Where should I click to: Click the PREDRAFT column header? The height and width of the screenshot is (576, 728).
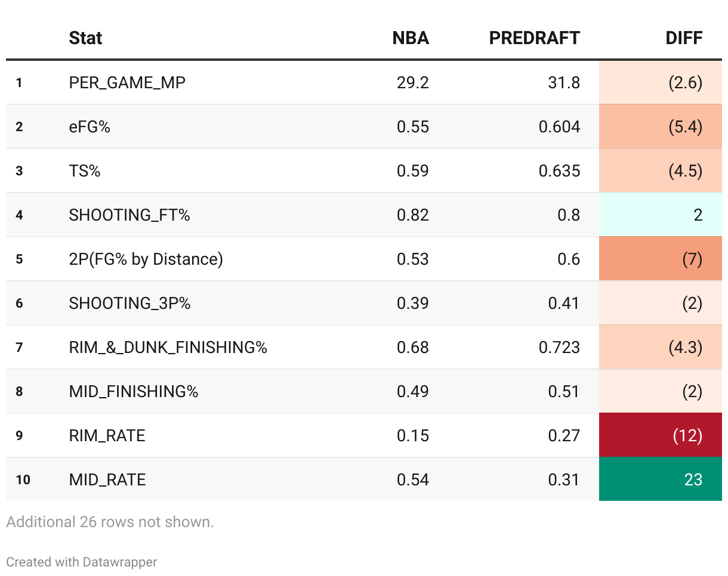(x=534, y=38)
